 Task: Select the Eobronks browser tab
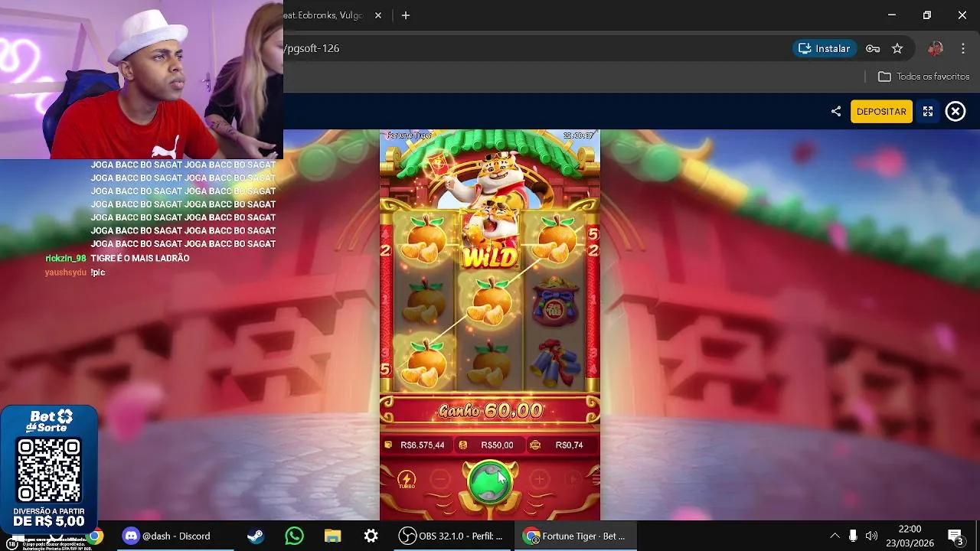324,15
